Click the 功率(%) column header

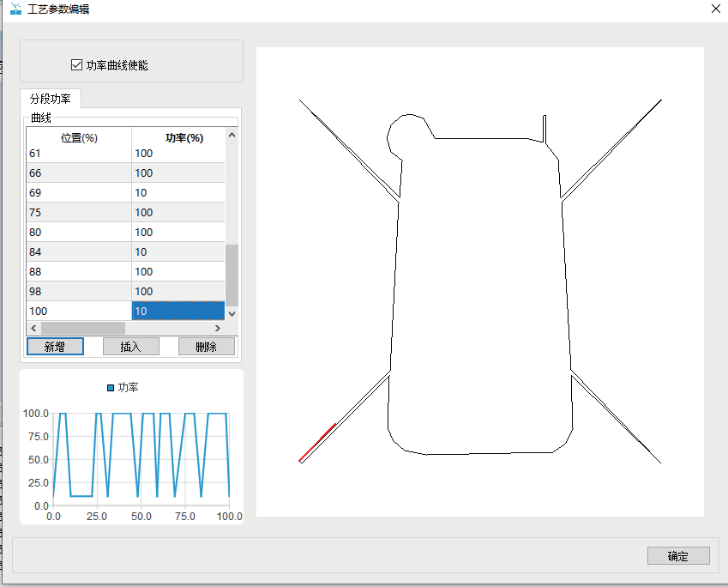184,138
